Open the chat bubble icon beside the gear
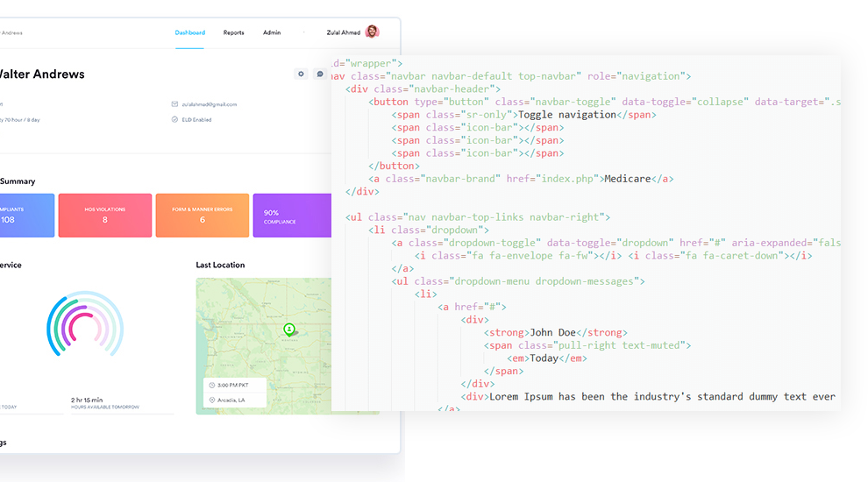This screenshot has width=868, height=482. [x=319, y=74]
